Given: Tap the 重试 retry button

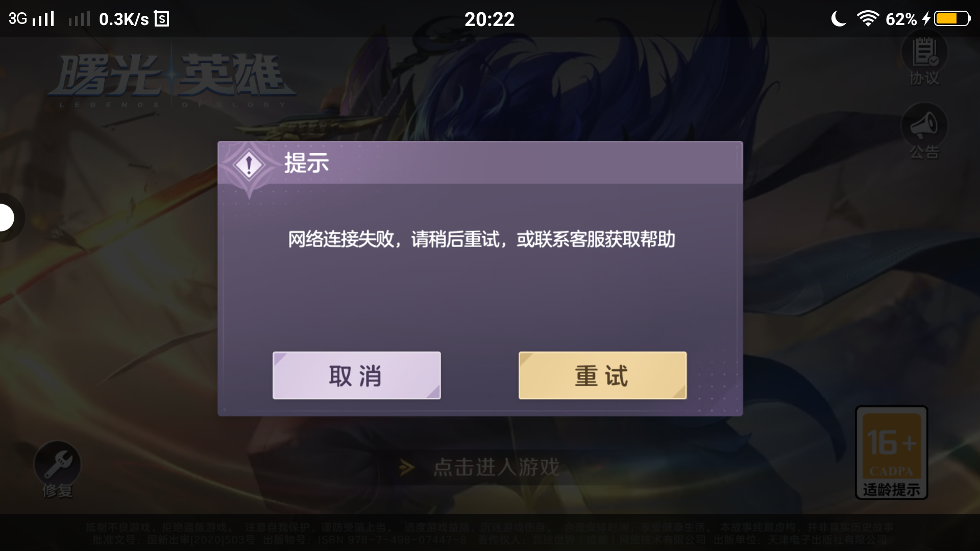Looking at the screenshot, I should click(x=602, y=375).
